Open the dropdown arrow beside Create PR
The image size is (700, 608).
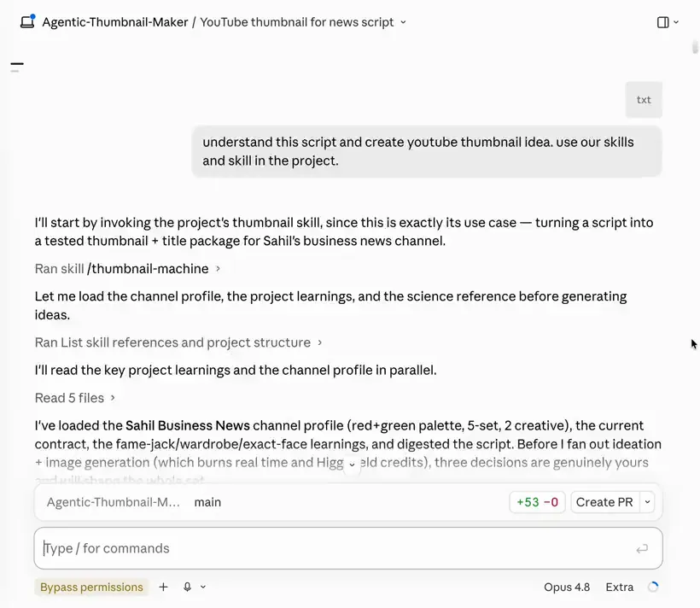[647, 502]
